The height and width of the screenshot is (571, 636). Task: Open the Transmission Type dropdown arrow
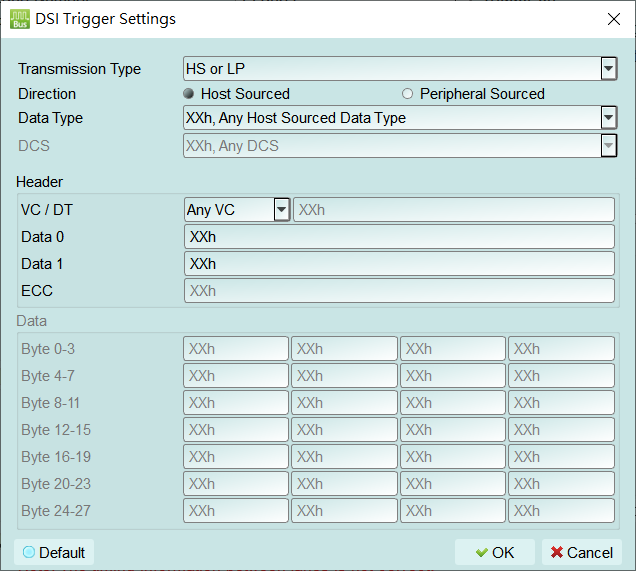(x=608, y=69)
